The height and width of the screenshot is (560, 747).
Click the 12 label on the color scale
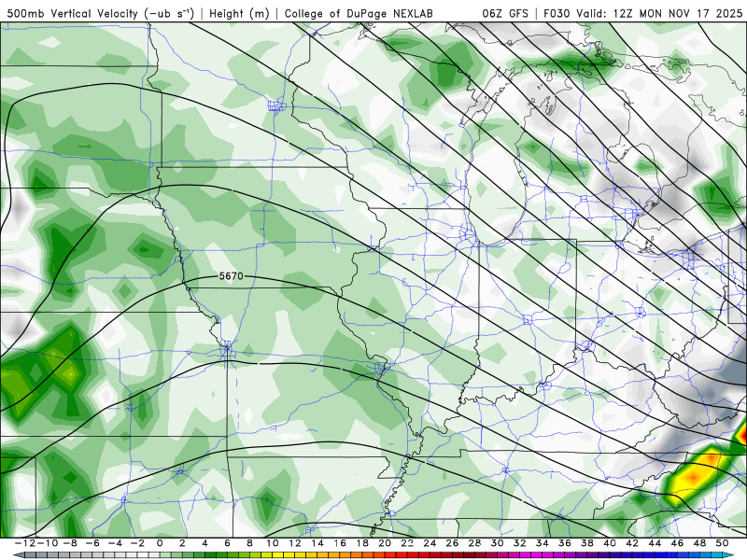tap(295, 543)
